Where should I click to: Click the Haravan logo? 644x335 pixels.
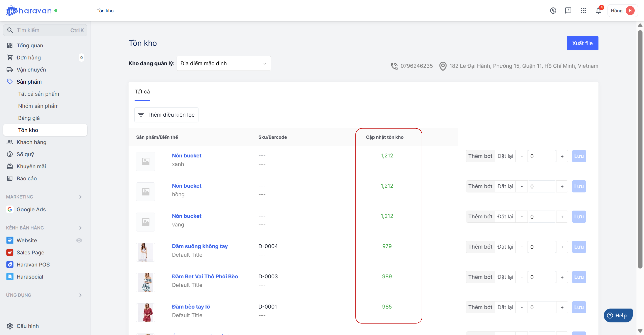coord(29,11)
